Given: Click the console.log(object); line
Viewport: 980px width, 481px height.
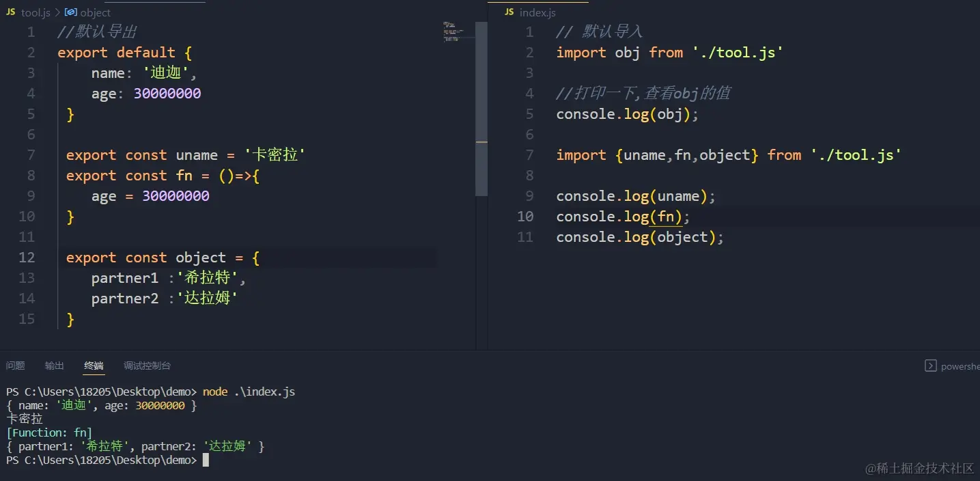Looking at the screenshot, I should (640, 237).
